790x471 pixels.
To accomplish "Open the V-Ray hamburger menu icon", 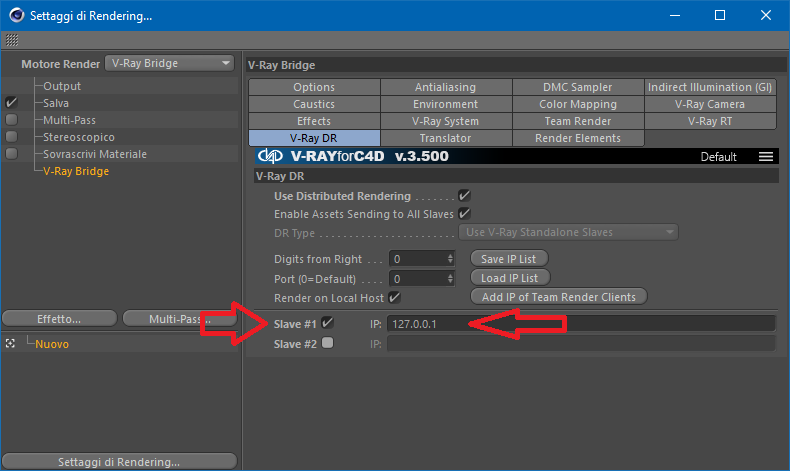I will coord(766,157).
